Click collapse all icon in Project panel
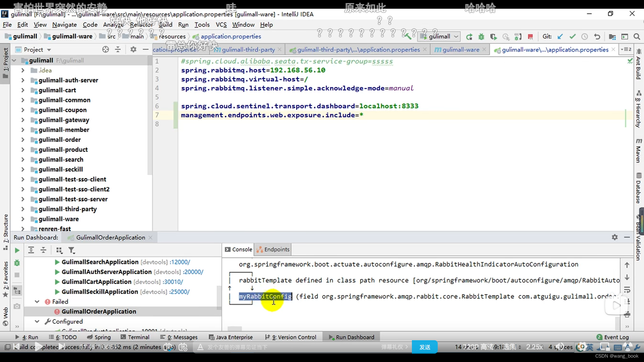 coord(118,50)
